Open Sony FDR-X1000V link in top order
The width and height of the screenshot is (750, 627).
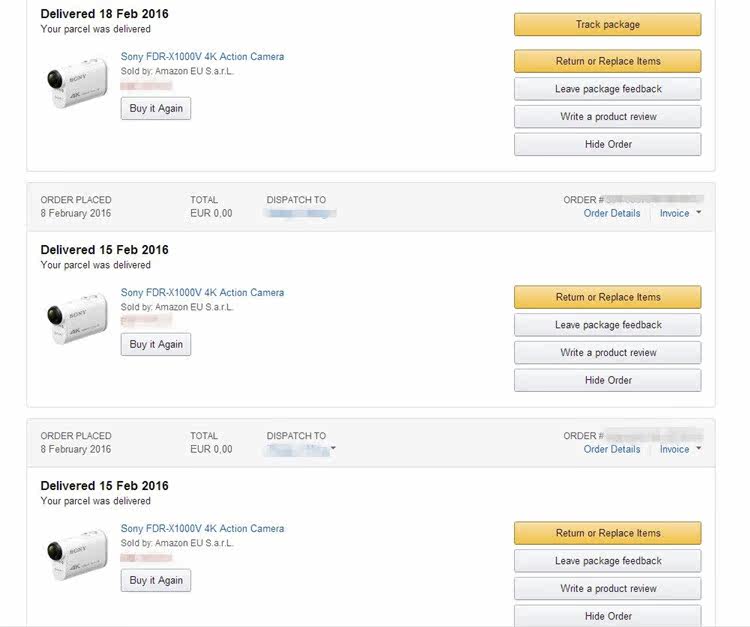[x=202, y=56]
